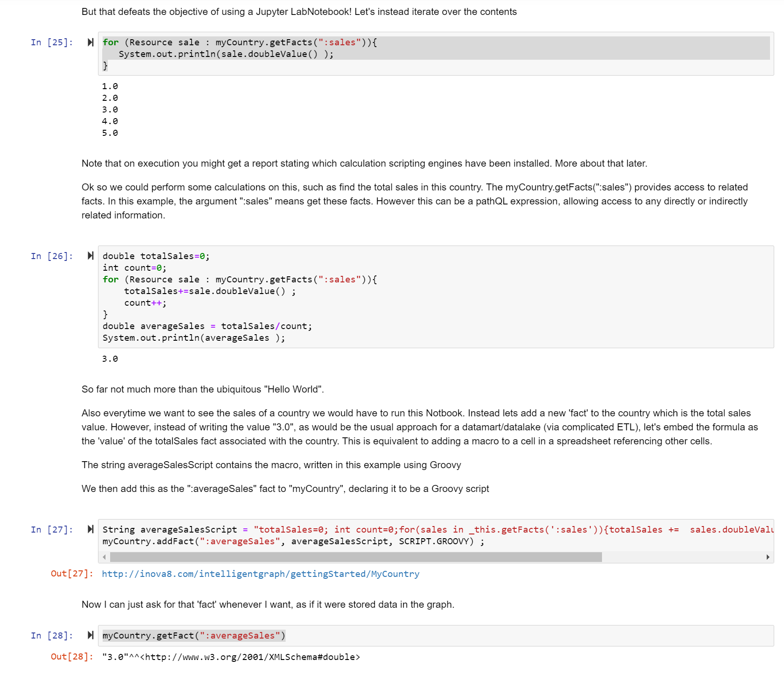Run cell In [28] with its run icon

[91, 635]
